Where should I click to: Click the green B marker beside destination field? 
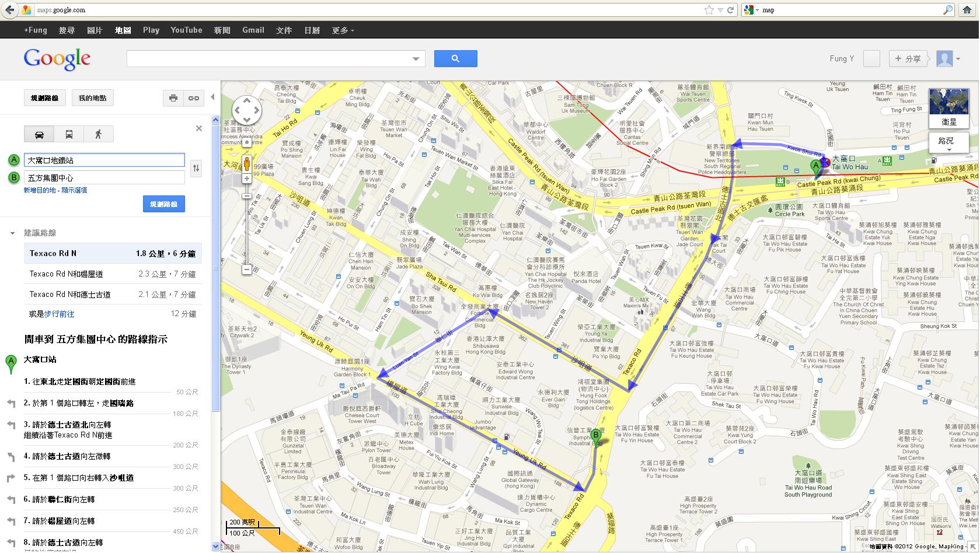click(14, 177)
